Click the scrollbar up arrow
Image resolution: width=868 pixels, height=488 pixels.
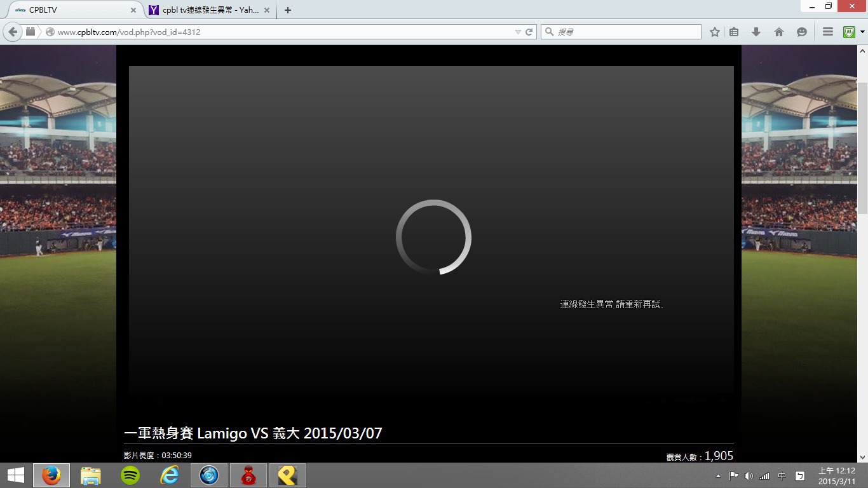coord(863,50)
